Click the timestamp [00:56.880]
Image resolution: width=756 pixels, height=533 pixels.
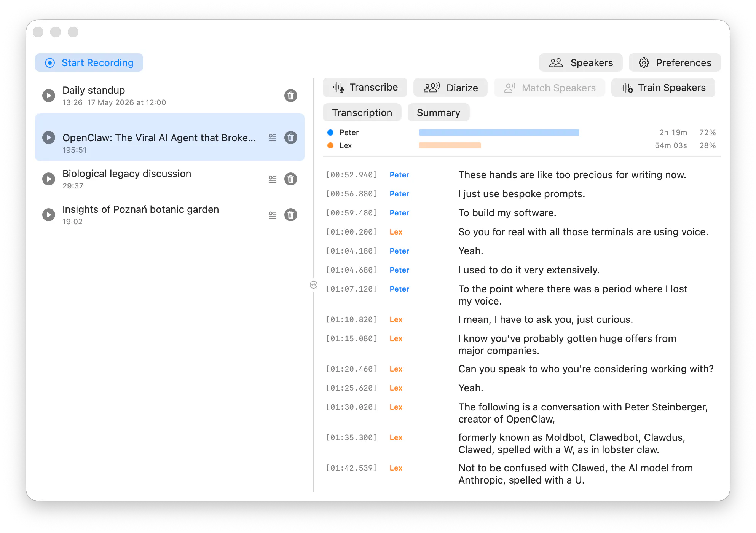(x=352, y=194)
